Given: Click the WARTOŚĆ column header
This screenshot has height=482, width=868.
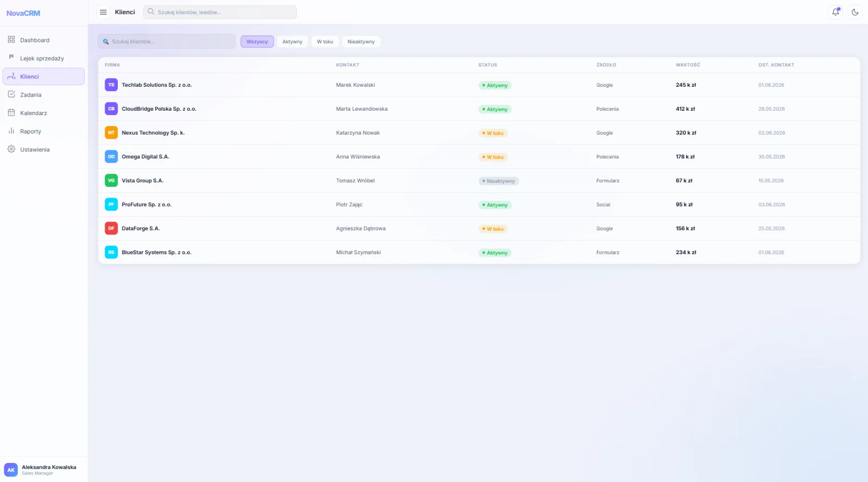Looking at the screenshot, I should [x=688, y=65].
